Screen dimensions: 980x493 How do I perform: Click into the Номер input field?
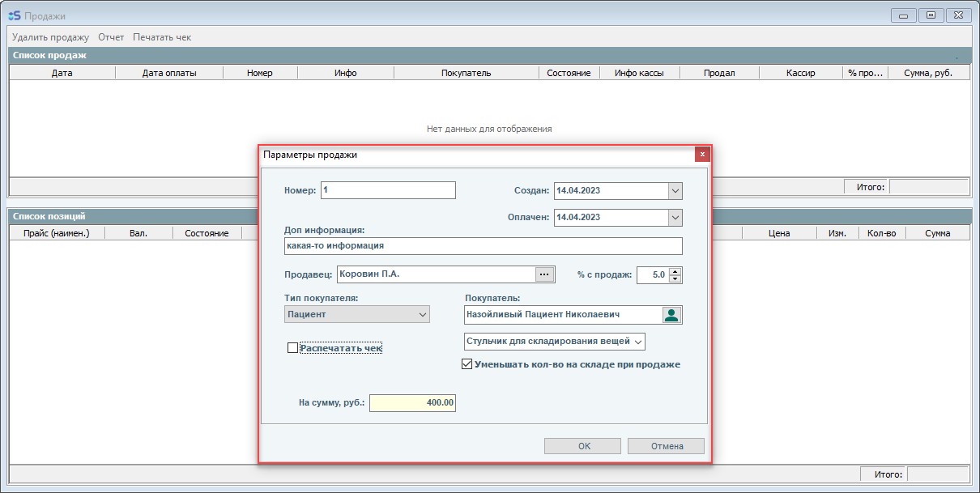click(388, 190)
